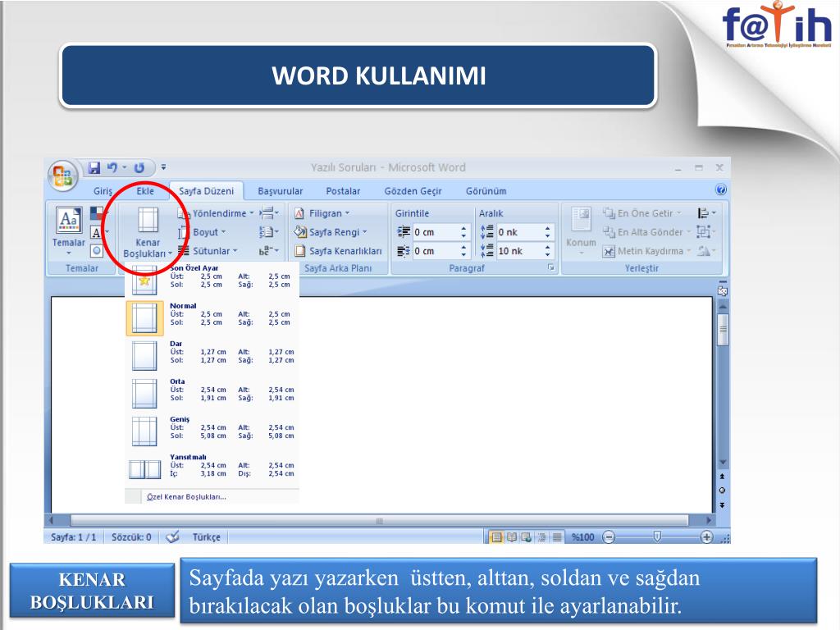The width and height of the screenshot is (840, 630).
Task: Switch to the Görünüm tab
Action: (486, 190)
